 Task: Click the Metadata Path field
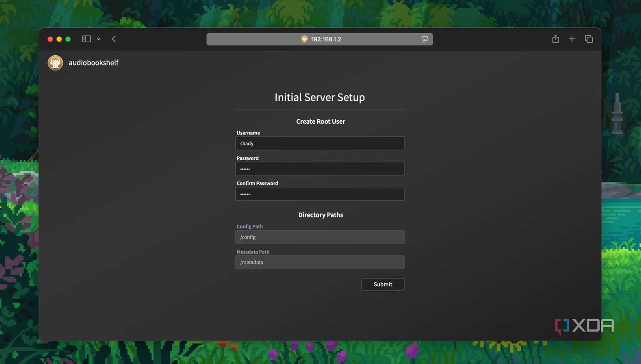coord(320,262)
